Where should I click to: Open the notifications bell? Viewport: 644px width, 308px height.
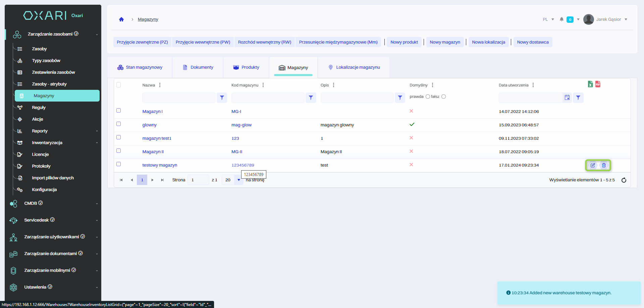click(x=561, y=19)
